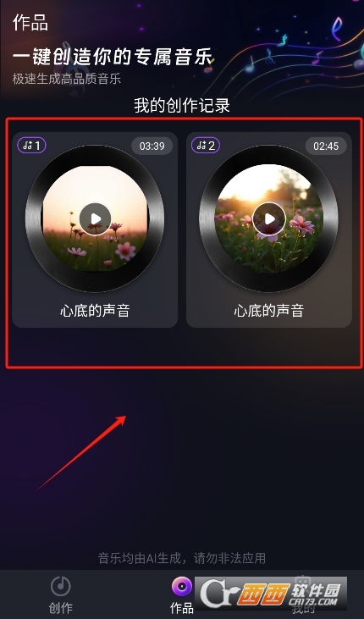Tap the music note badge numbered 2

coord(206,146)
